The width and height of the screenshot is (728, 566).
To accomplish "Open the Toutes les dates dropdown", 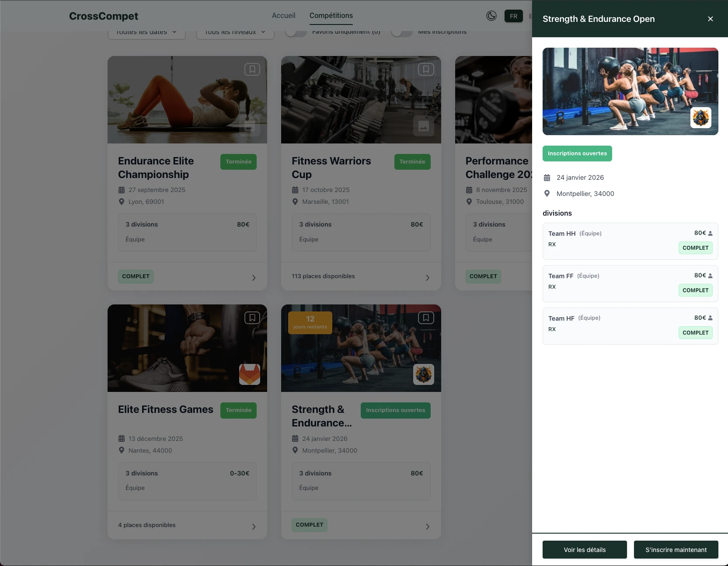I will pos(146,32).
